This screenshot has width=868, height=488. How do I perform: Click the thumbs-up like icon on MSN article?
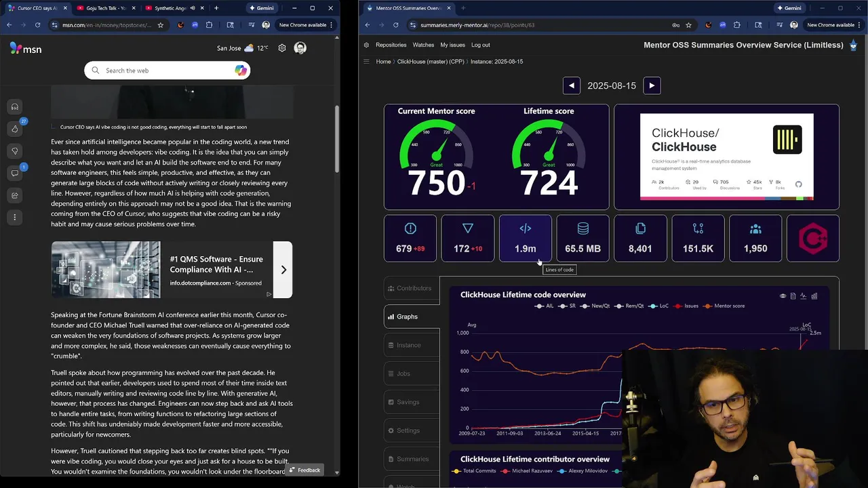[15, 129]
